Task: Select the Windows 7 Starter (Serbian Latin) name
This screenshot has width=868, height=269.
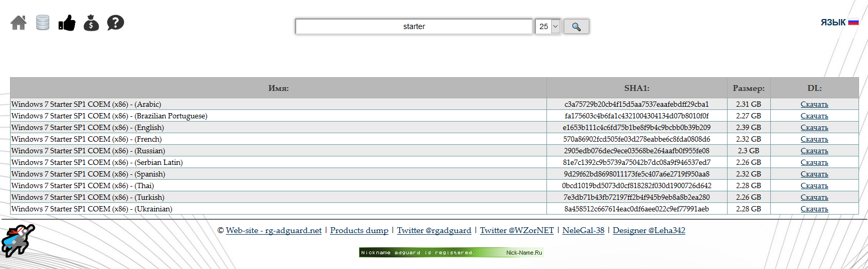Action: click(97, 162)
